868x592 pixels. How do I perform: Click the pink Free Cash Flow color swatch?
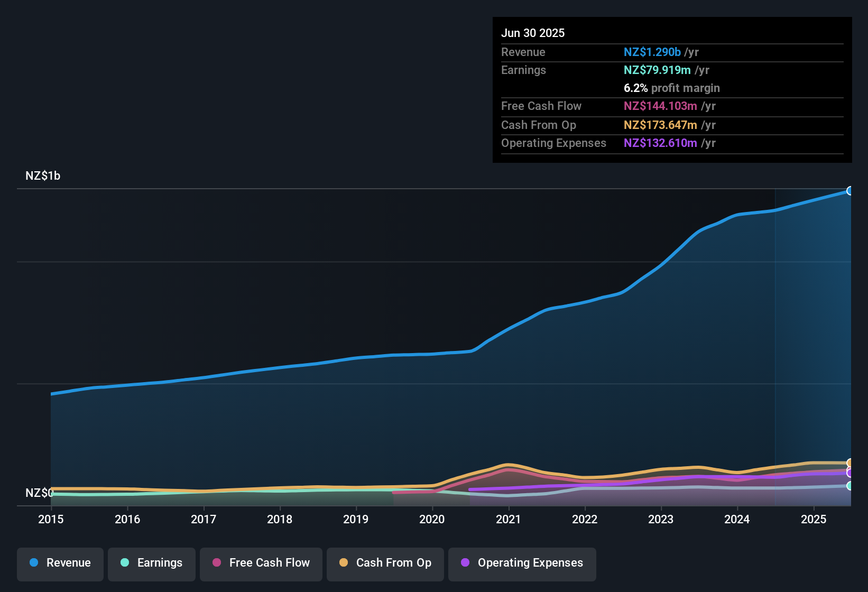tap(216, 563)
